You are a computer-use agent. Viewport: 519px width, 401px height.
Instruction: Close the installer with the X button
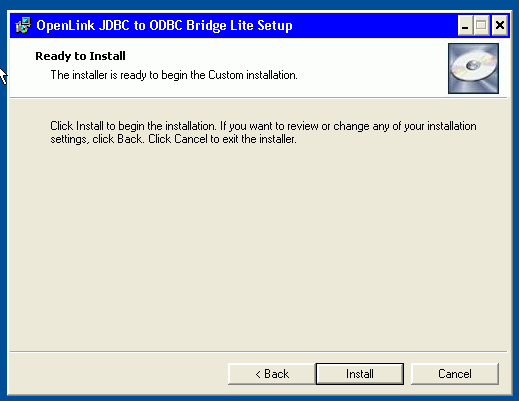[499, 25]
